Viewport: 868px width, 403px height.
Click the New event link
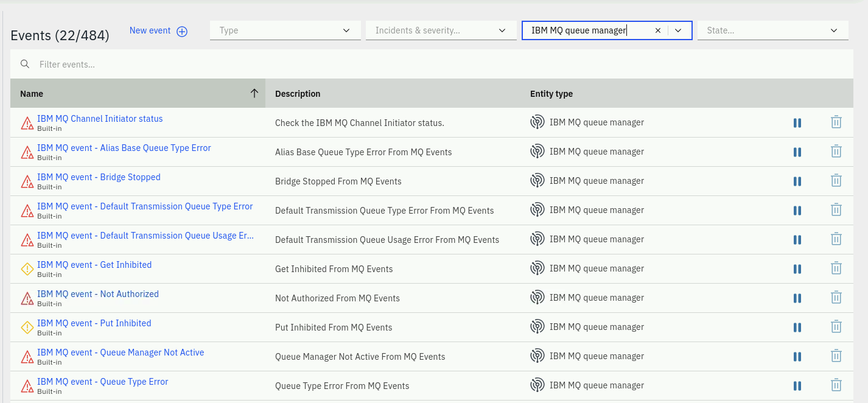click(150, 30)
